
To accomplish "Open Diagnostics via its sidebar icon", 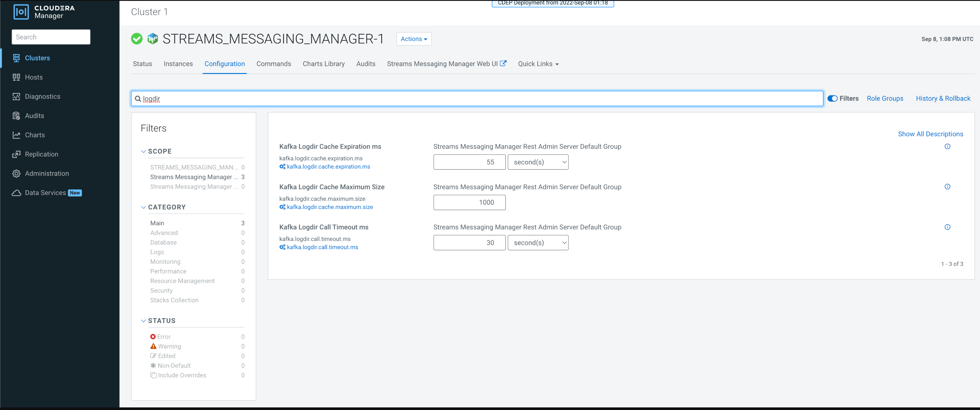I will point(16,97).
